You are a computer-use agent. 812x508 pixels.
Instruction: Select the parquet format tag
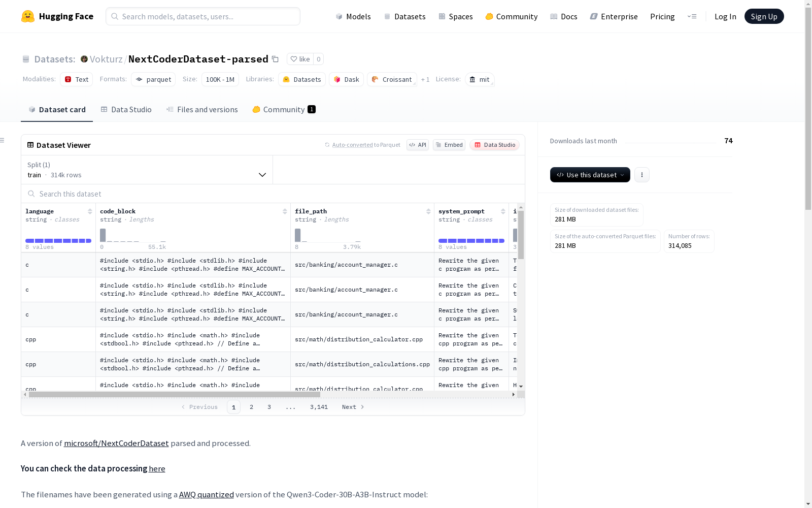(153, 79)
